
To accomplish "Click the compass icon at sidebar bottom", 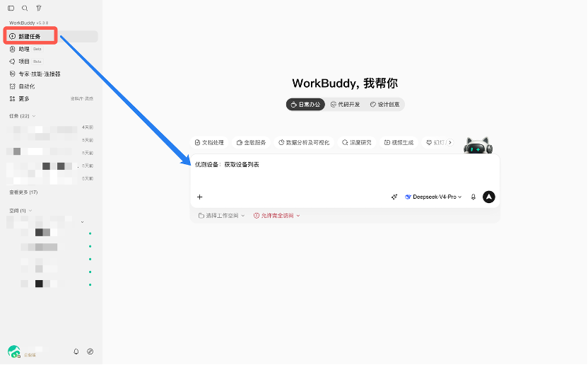I will click(x=90, y=352).
